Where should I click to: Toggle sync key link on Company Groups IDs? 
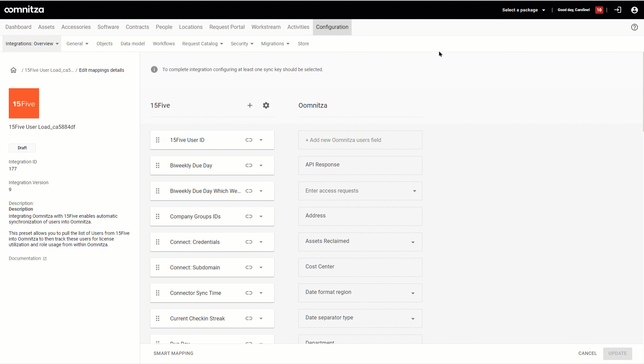coord(249,217)
